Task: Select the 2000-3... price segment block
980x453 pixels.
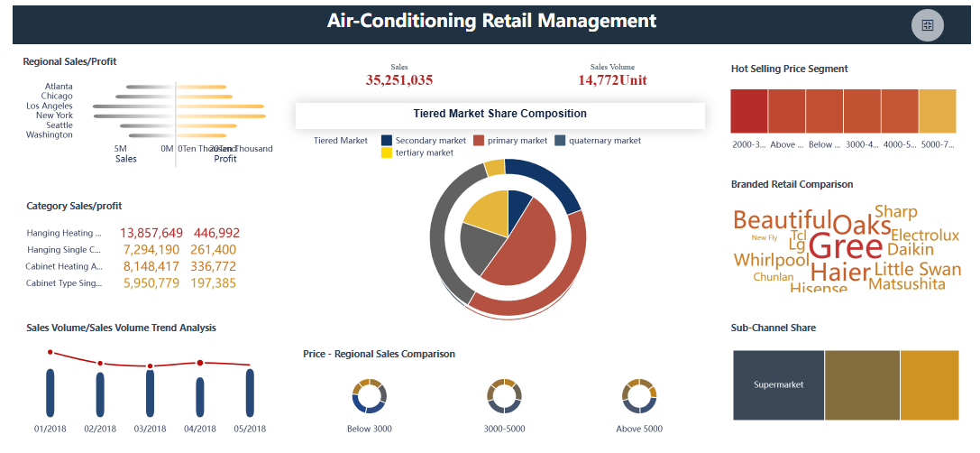Action: point(749,111)
